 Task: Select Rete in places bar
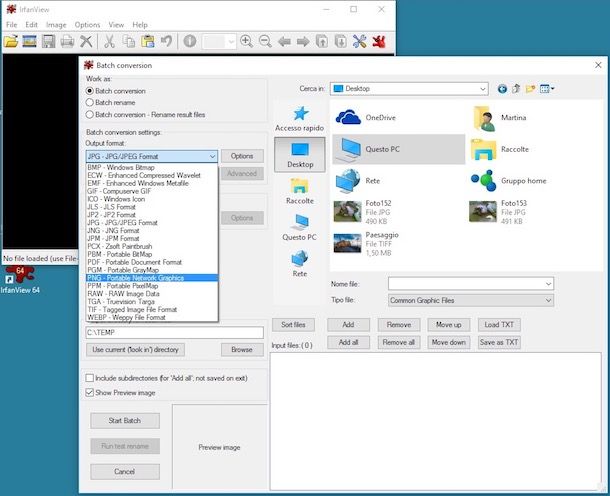[x=300, y=263]
